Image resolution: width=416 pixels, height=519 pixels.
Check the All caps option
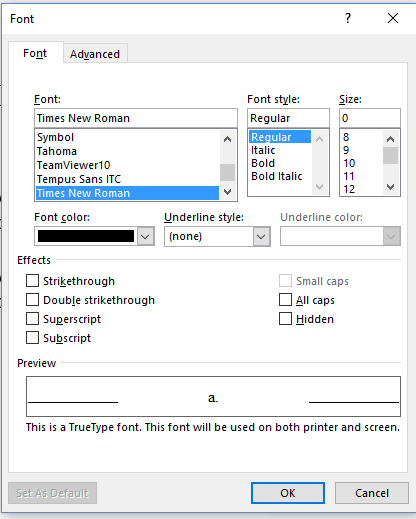point(285,300)
